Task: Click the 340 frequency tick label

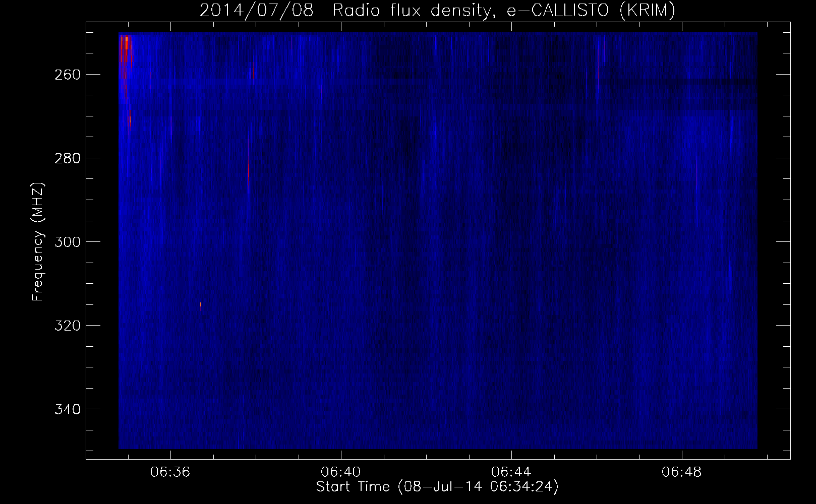Action: [67, 409]
